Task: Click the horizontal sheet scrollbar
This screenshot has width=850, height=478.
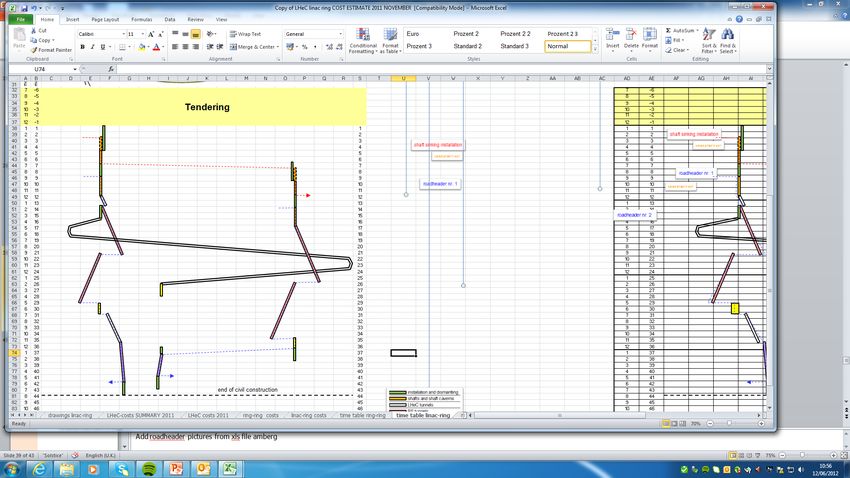Action: click(x=615, y=415)
